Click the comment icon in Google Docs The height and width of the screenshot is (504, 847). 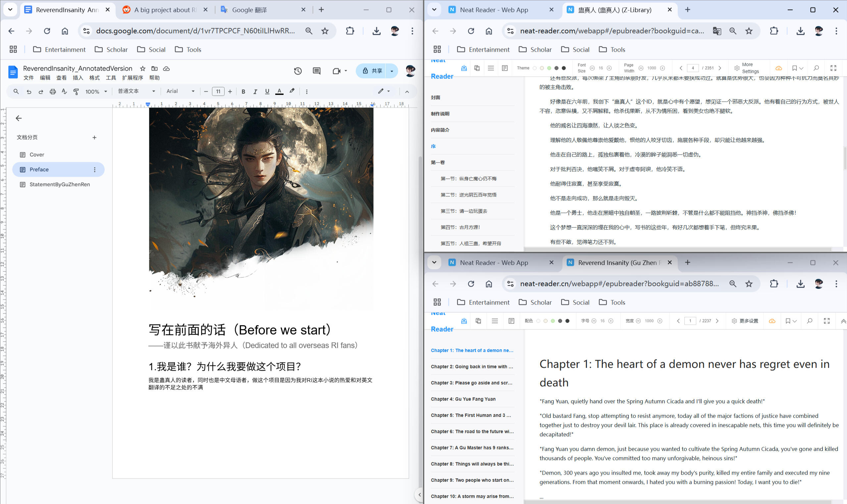pyautogui.click(x=316, y=70)
